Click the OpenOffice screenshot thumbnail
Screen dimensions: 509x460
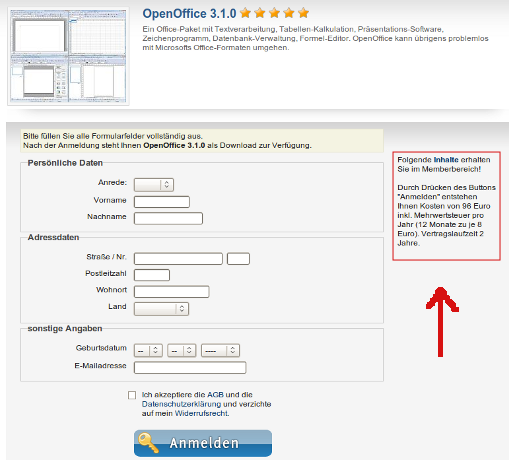(x=68, y=56)
